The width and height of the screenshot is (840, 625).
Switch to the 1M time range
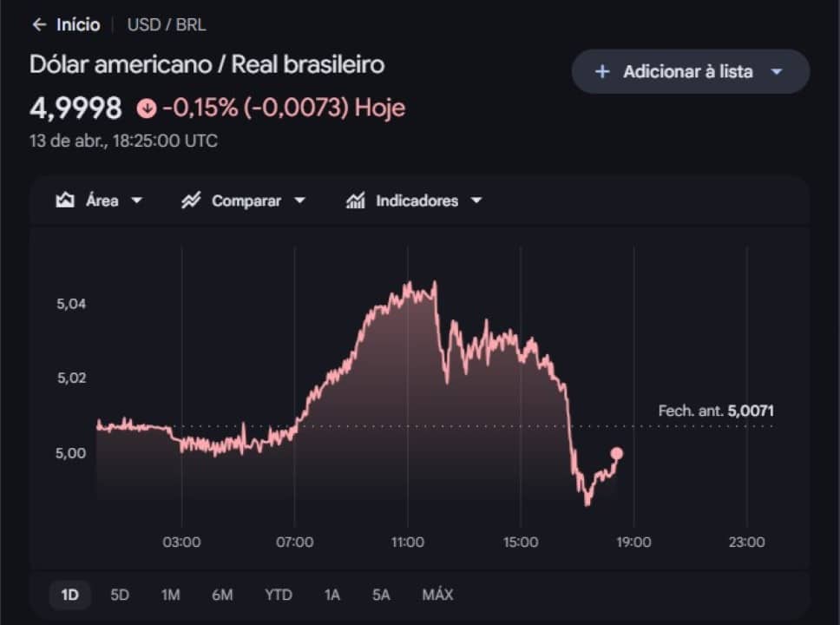[x=170, y=595]
